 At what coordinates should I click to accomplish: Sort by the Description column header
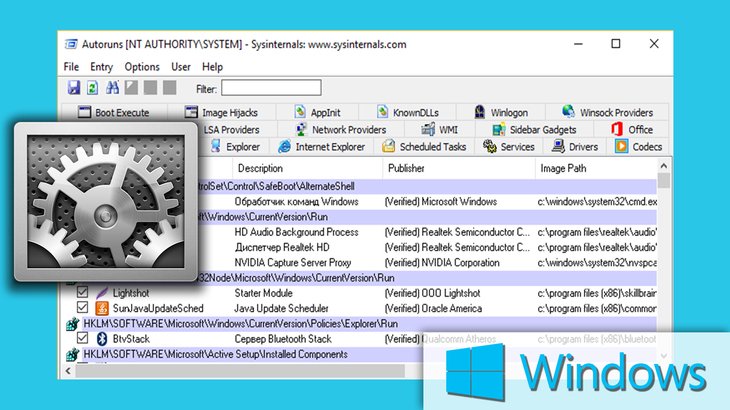coord(307,168)
